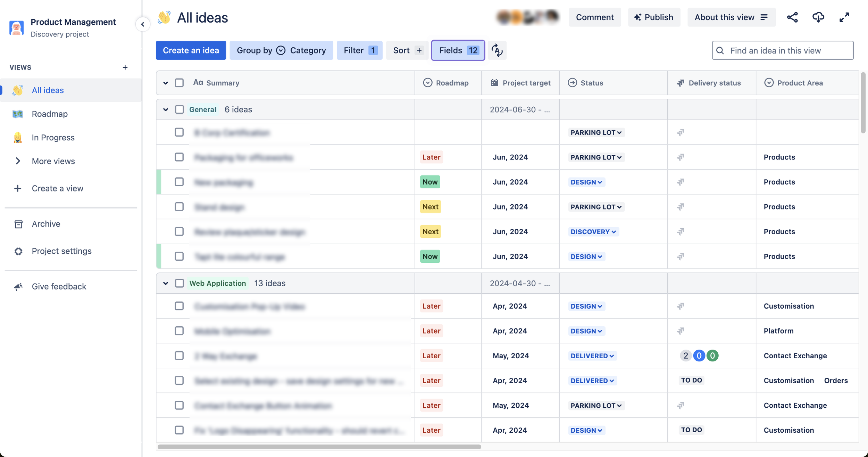Image resolution: width=868 pixels, height=457 pixels.
Task: Collapse the General group
Action: [x=166, y=109]
